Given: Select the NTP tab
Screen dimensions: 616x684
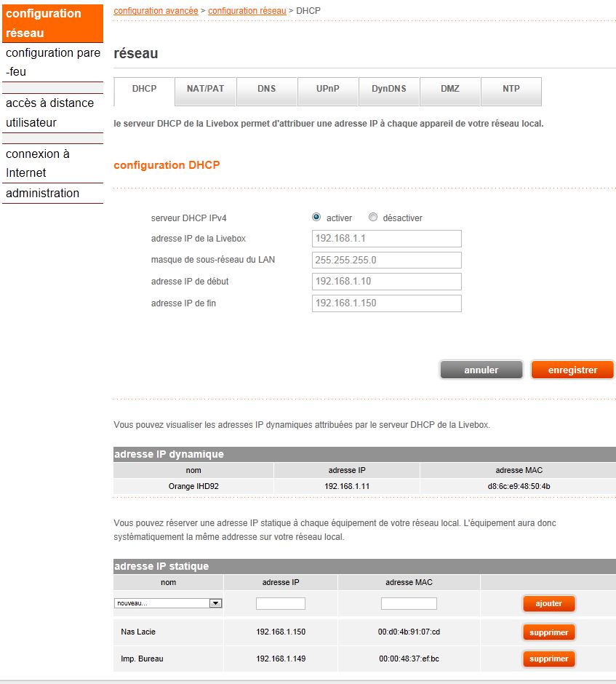Looking at the screenshot, I should 511,90.
